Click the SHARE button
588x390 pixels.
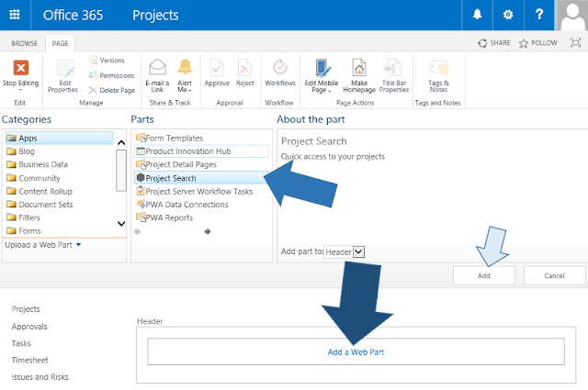tap(494, 43)
